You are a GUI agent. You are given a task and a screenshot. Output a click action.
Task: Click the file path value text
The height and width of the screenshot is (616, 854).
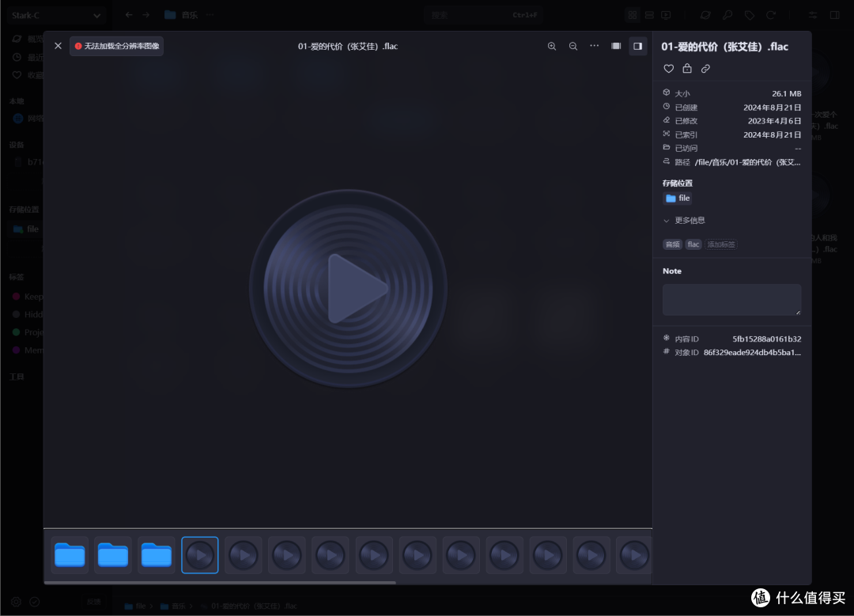coord(748,162)
